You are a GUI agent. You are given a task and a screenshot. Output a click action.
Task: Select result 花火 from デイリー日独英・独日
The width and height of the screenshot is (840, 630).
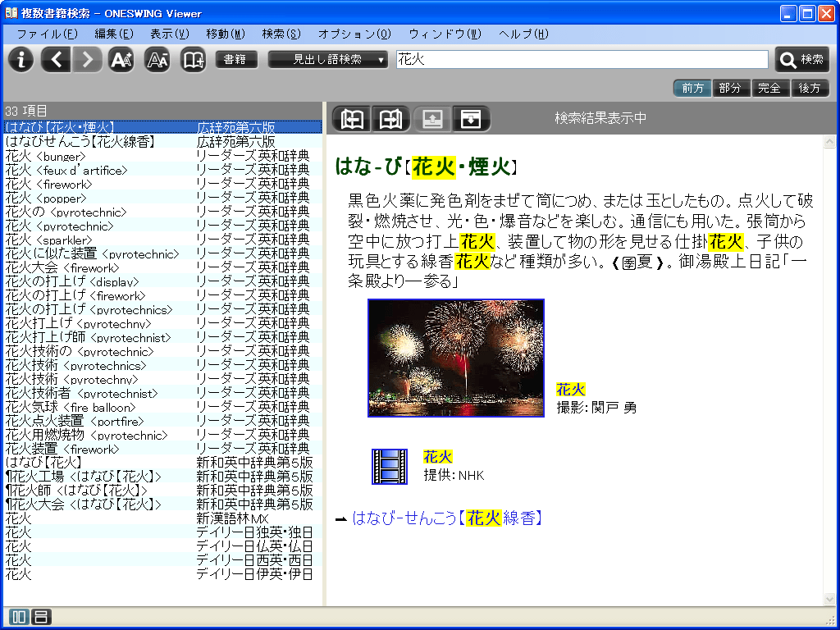(x=163, y=532)
